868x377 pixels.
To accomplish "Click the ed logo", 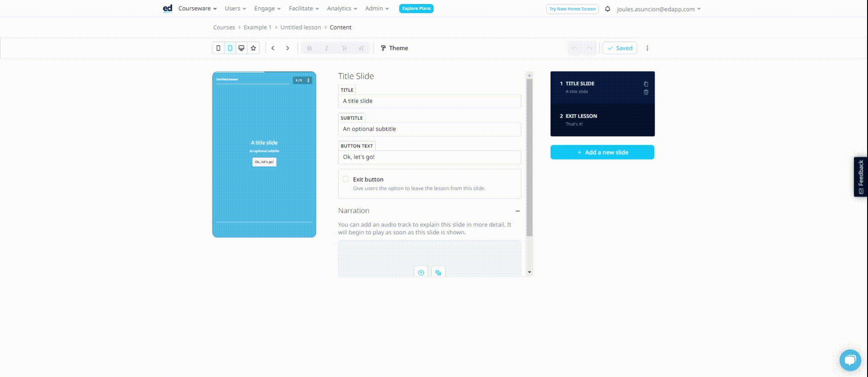I will 167,8.
